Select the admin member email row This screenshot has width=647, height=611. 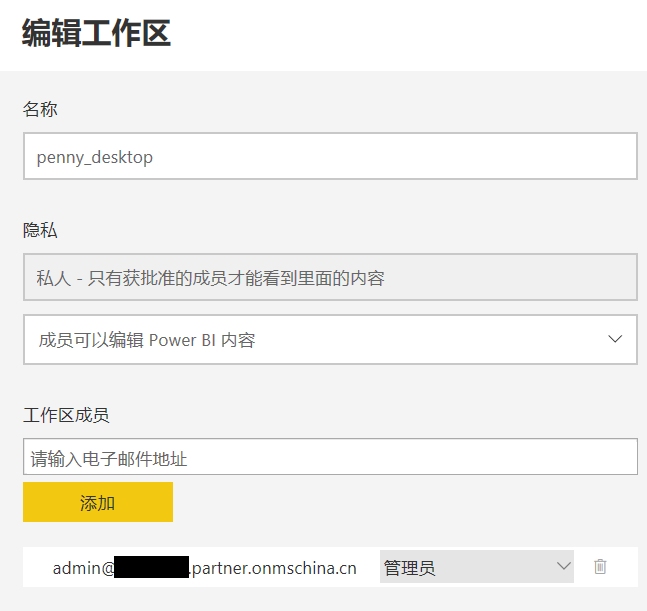[204, 568]
